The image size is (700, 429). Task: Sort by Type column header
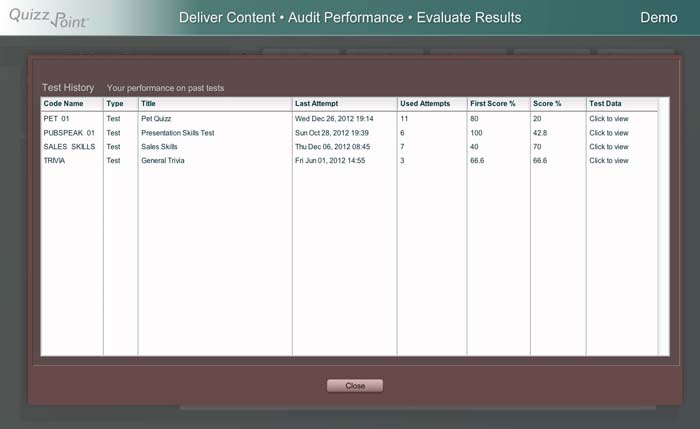[x=121, y=104]
